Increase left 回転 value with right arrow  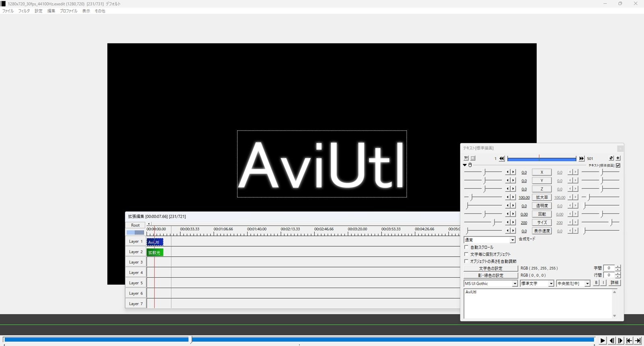pos(513,214)
